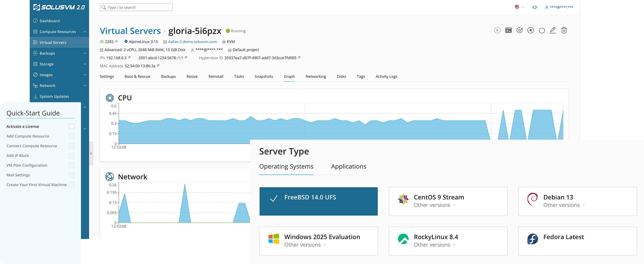Expand the Network sidebar chevron
This screenshot has height=264, width=644.
[85, 86]
